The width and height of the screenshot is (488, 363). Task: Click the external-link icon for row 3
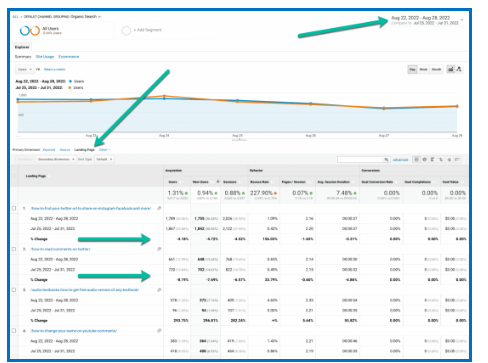tap(159, 290)
